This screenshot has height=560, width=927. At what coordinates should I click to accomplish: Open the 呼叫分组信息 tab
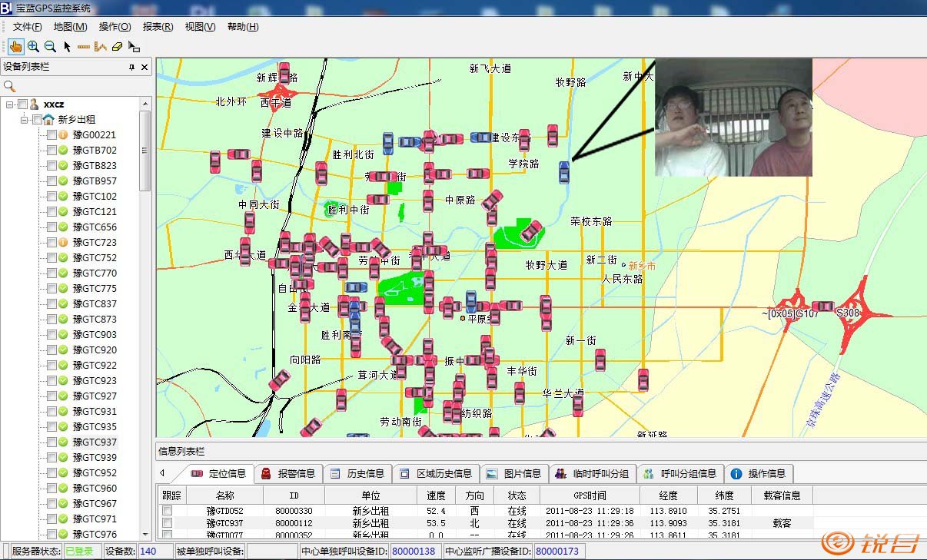(680, 473)
